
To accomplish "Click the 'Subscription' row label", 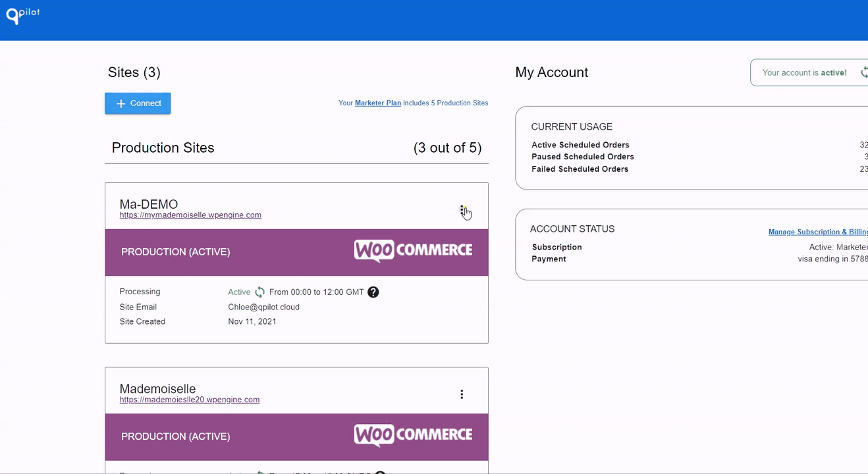I will (x=557, y=247).
